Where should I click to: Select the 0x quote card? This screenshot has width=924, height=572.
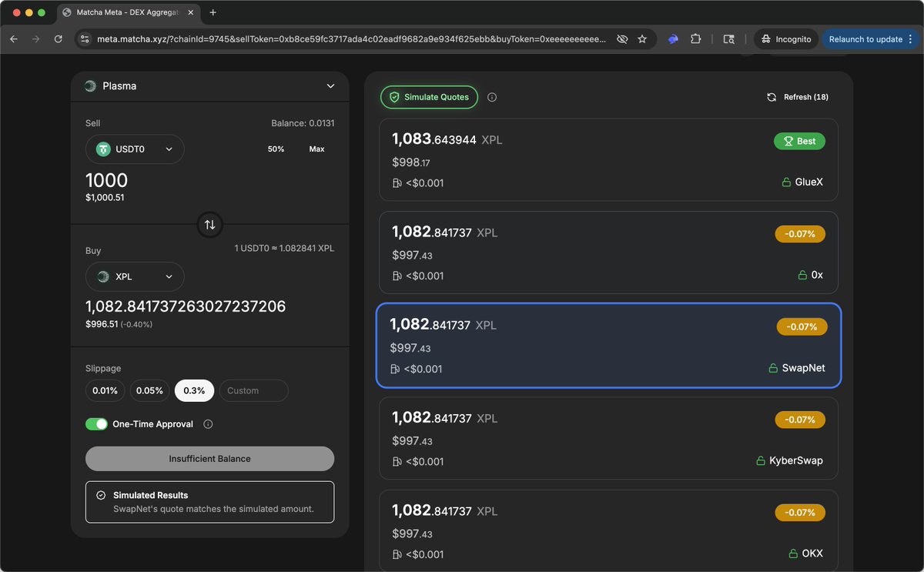click(x=608, y=253)
